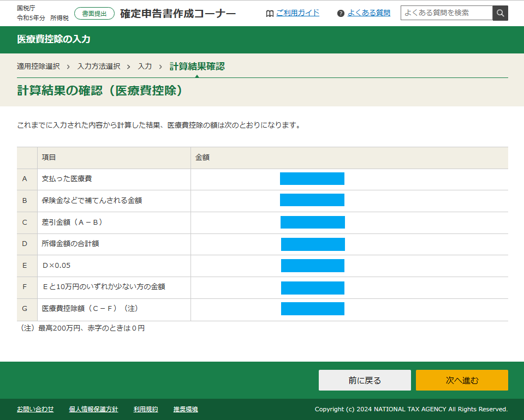524x420 pixels.
Task: Click the 医療費控除の入力 banner heading
Action: tap(53, 39)
